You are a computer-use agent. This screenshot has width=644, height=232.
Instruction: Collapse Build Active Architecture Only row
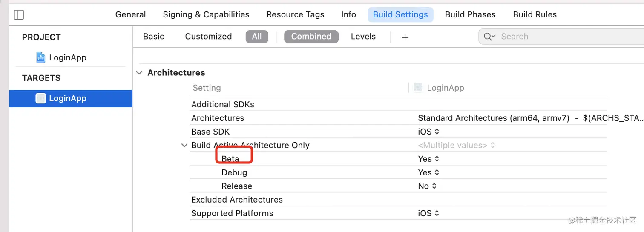184,145
